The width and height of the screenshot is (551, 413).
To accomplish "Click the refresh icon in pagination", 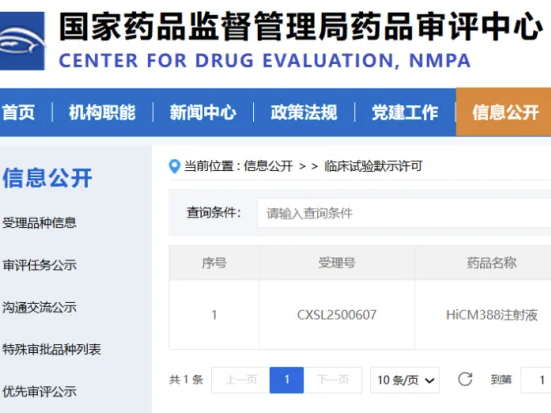I will point(465,380).
